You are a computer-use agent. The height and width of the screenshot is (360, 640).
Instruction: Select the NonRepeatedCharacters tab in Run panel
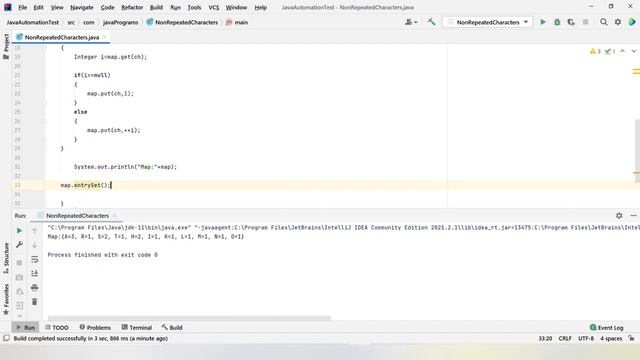coord(77,216)
